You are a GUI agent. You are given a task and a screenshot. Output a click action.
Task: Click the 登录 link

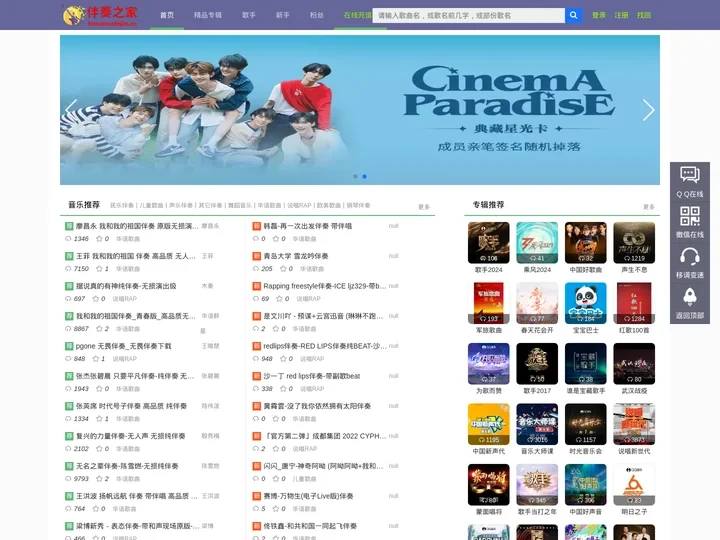pos(599,15)
